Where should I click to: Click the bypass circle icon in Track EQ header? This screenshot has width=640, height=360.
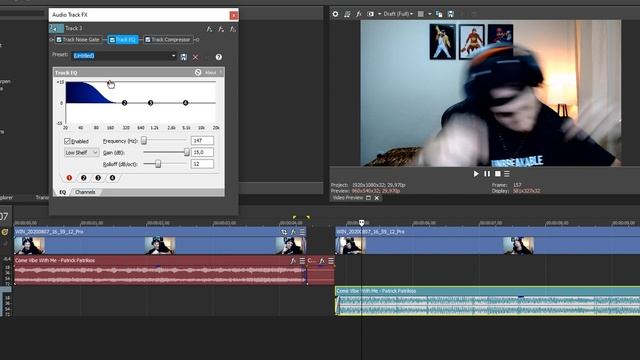click(x=198, y=72)
